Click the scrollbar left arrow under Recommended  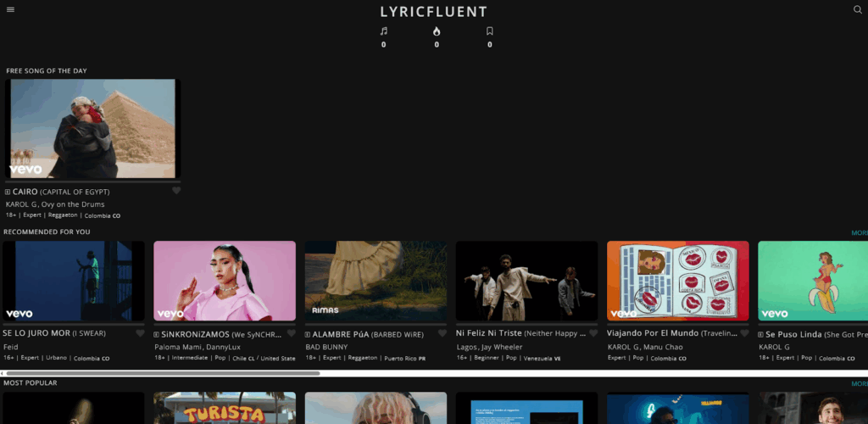pos(3,374)
